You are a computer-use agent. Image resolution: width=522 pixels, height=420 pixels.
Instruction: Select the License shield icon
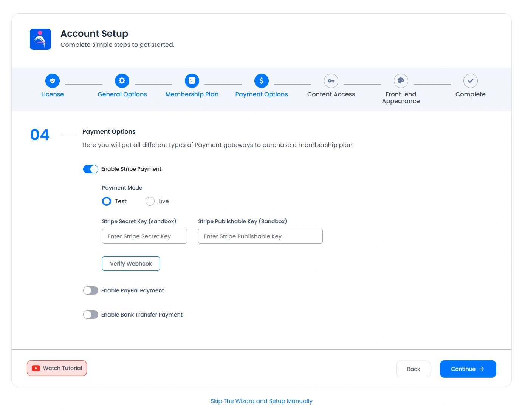click(53, 80)
